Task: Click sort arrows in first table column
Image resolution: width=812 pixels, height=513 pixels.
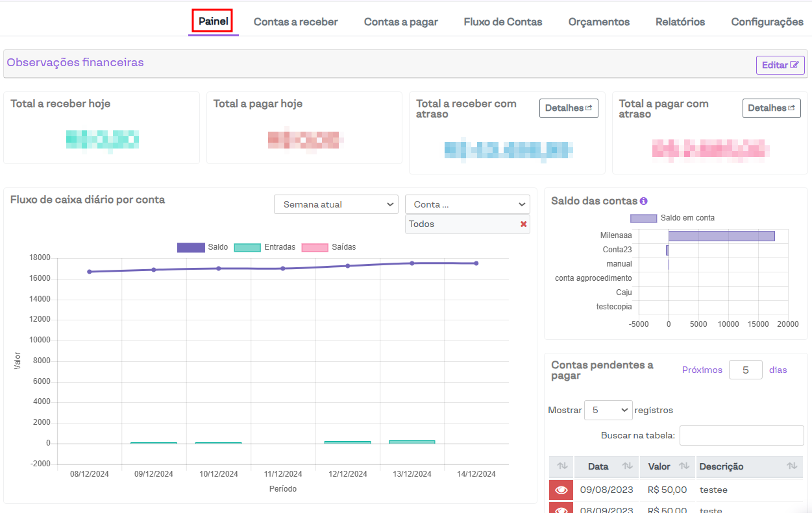Action: [562, 466]
